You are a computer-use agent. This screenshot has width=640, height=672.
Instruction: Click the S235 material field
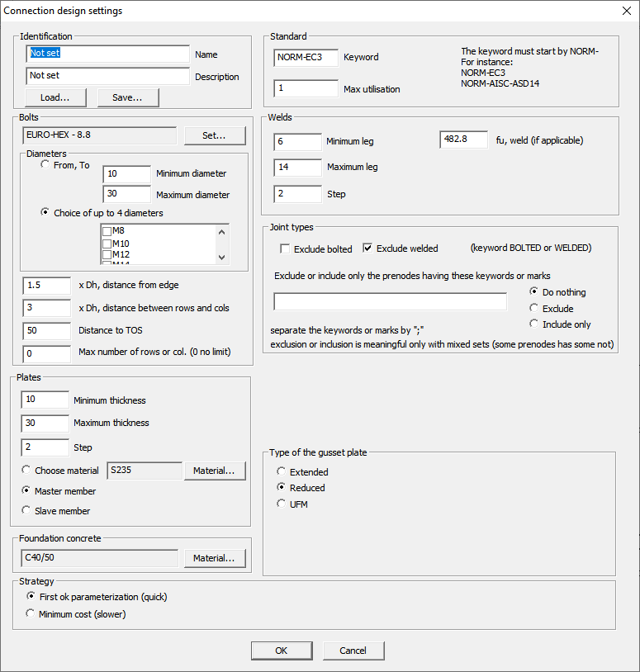pyautogui.click(x=145, y=471)
